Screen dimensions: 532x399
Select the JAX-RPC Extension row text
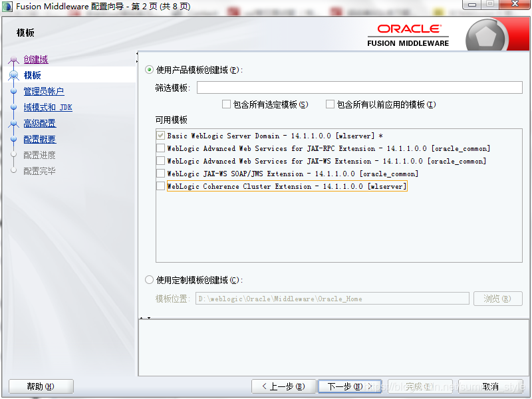click(329, 148)
